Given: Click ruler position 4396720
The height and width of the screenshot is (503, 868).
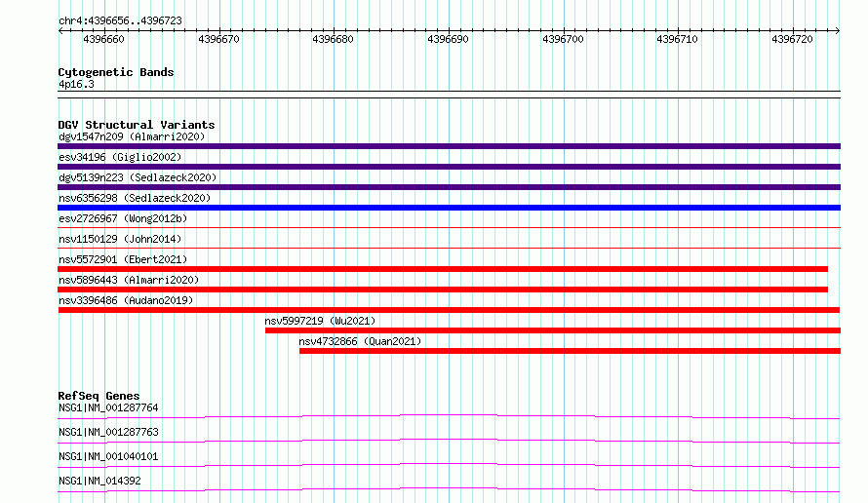Looking at the screenshot, I should tap(792, 39).
